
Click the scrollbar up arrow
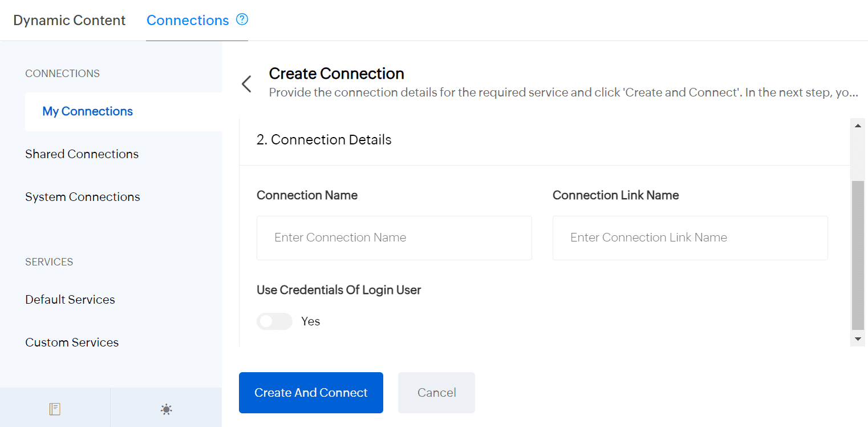pos(858,124)
